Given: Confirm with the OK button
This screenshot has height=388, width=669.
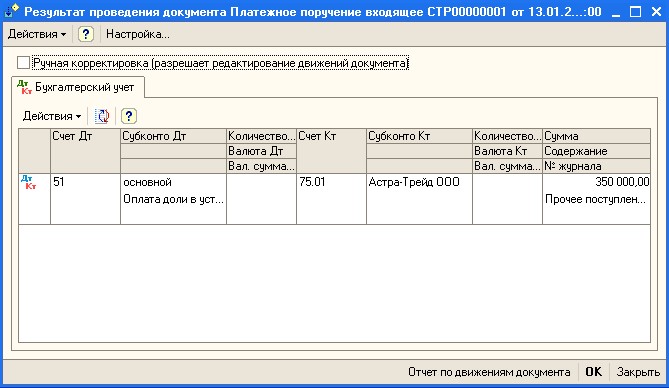Looking at the screenshot, I should coord(593,372).
